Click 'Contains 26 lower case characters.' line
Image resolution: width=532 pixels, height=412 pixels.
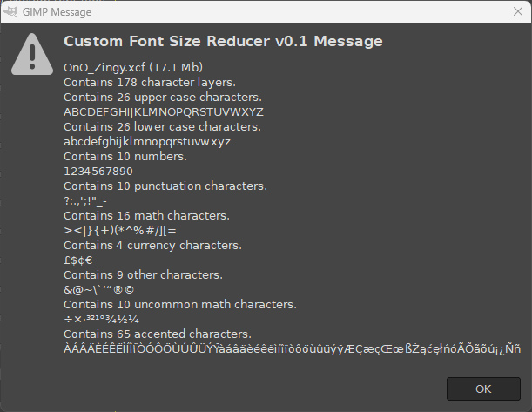tap(162, 127)
